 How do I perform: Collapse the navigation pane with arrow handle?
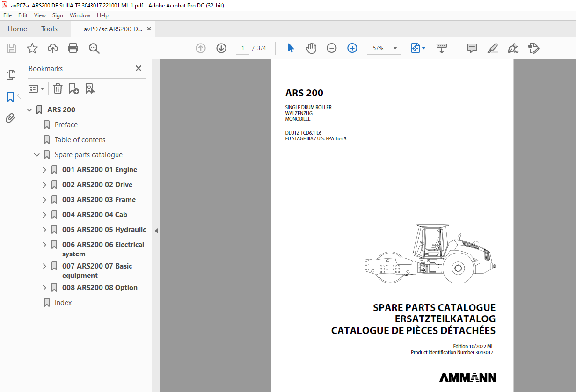point(156,231)
